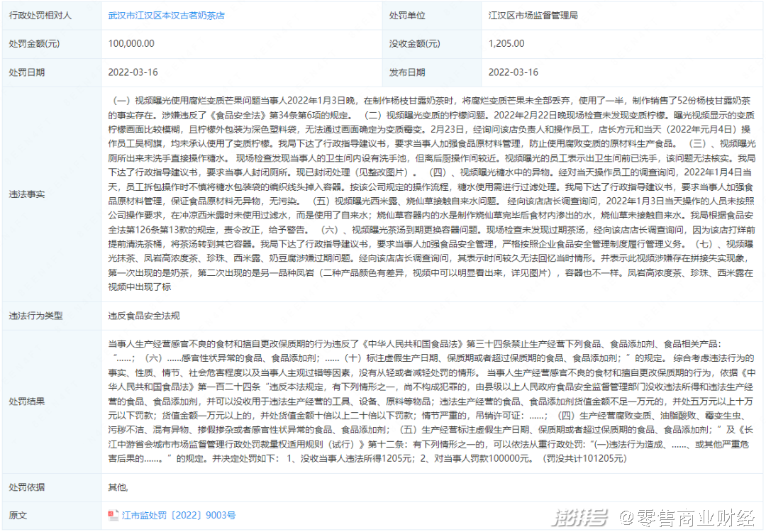Select the 处罚日期 value 2022-03-16
Image resolution: width=766 pixels, height=532 pixels.
[x=133, y=72]
